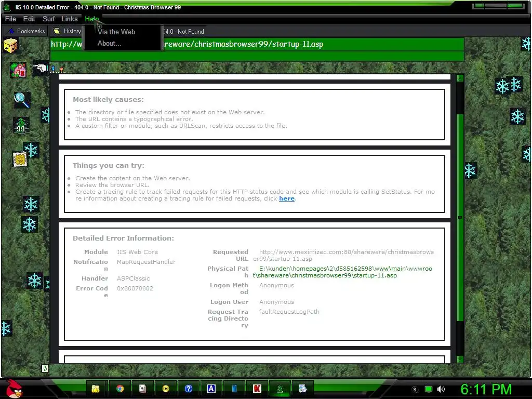Click the page scrollbar down arrow
This screenshot has width=532, height=399.
[460, 359]
